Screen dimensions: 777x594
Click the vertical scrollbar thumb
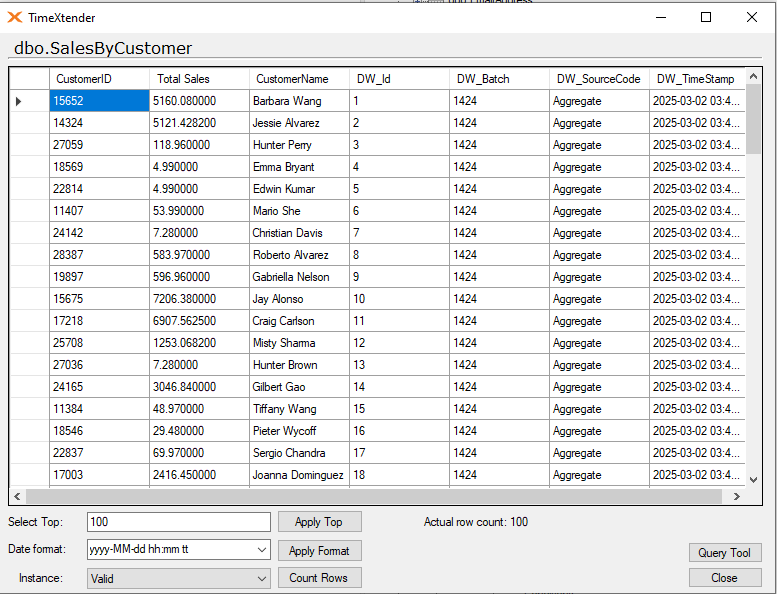753,119
